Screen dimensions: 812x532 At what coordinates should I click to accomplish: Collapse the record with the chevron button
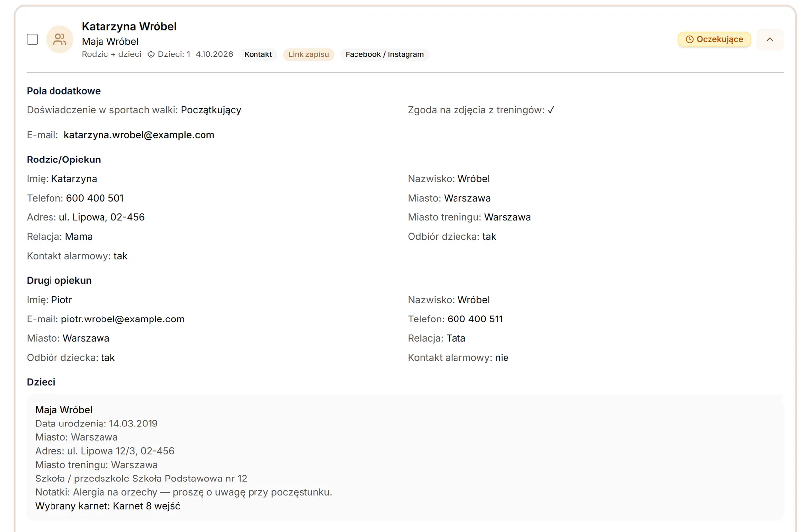pos(770,39)
